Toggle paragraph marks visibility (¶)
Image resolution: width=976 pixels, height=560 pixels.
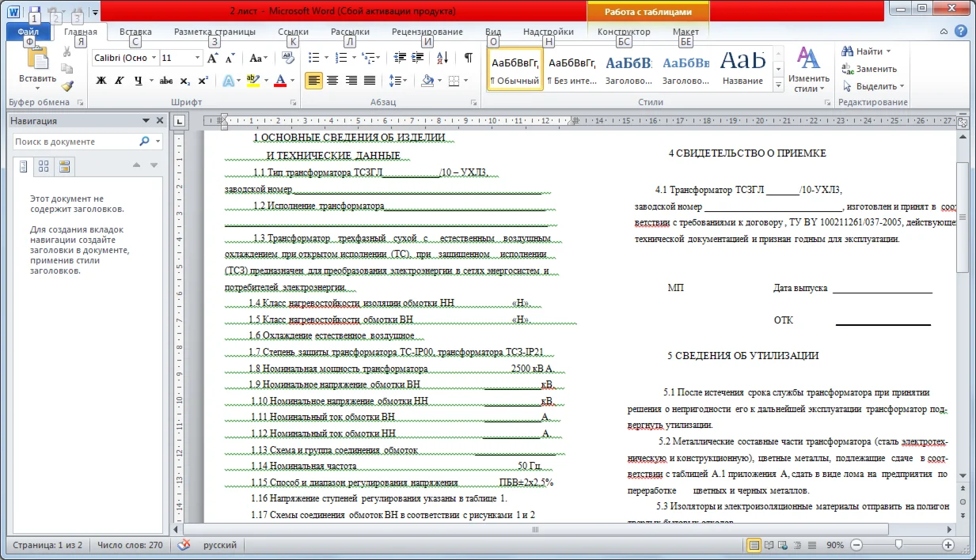pos(468,58)
